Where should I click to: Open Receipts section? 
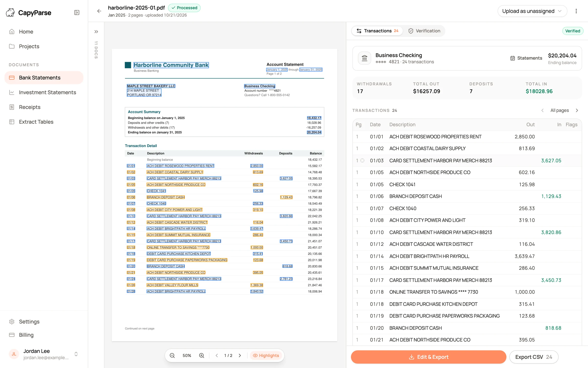[44, 107]
